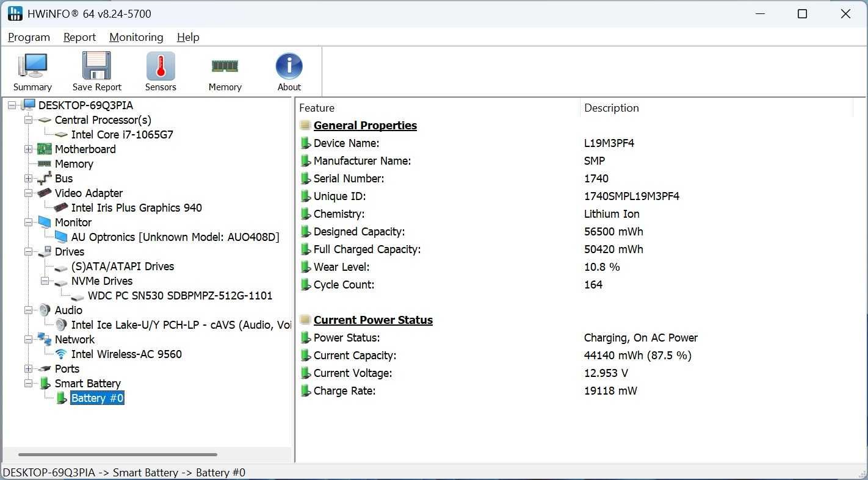This screenshot has height=480, width=868.
Task: Click the Network icon in tree
Action: 45,340
